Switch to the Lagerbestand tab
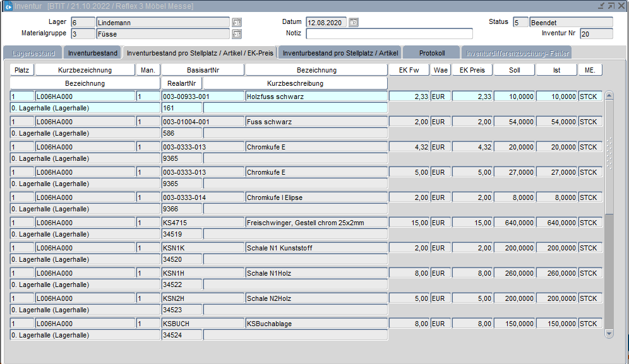 33,53
